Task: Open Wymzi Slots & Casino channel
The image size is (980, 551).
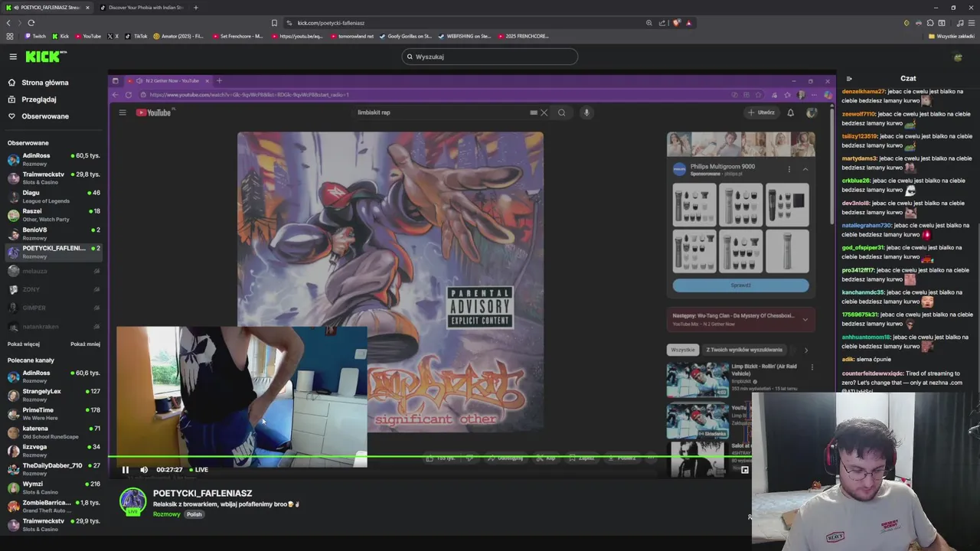Action: (x=54, y=487)
